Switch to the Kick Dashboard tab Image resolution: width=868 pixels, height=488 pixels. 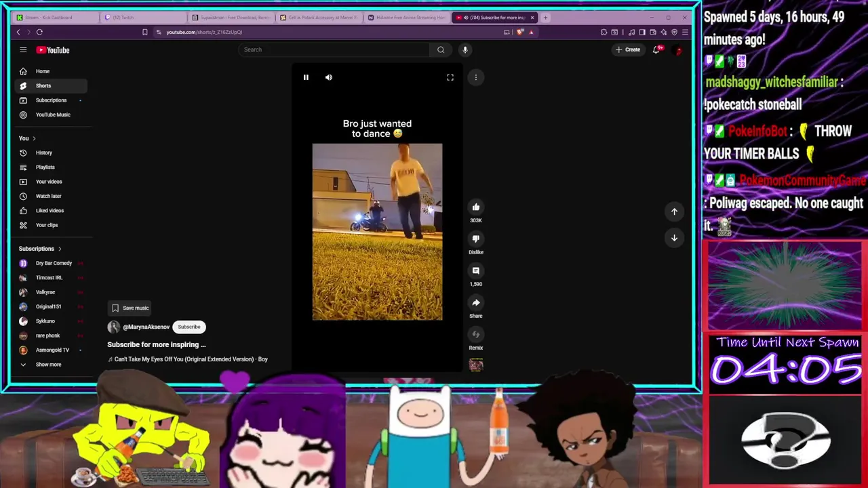[56, 18]
